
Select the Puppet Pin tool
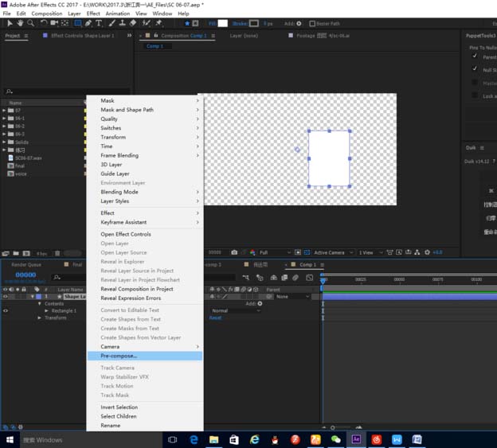pyautogui.click(x=158, y=23)
